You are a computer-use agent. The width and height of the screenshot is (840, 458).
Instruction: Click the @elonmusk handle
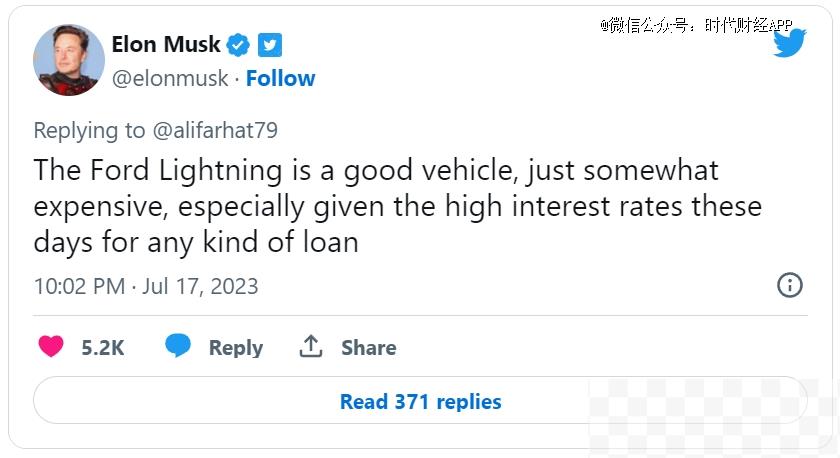coord(170,79)
